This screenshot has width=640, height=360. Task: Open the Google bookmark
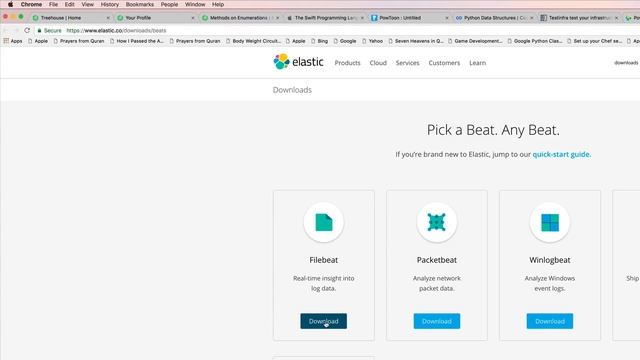click(x=345, y=41)
